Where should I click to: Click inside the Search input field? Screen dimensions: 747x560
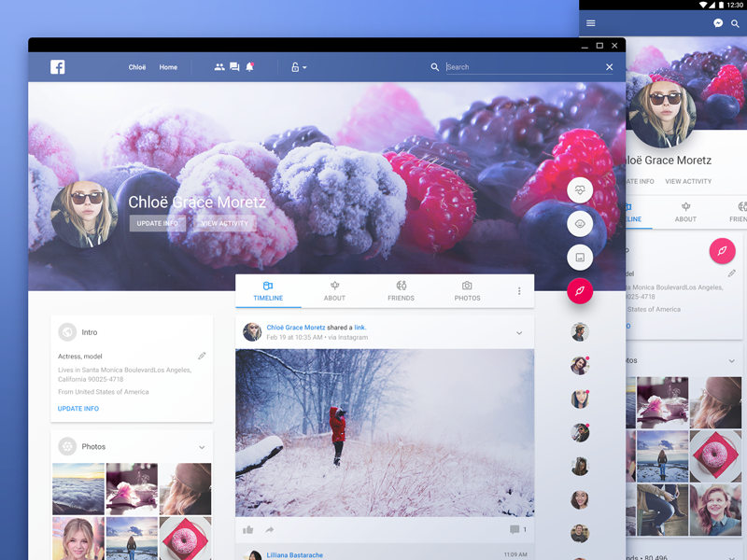tap(523, 67)
